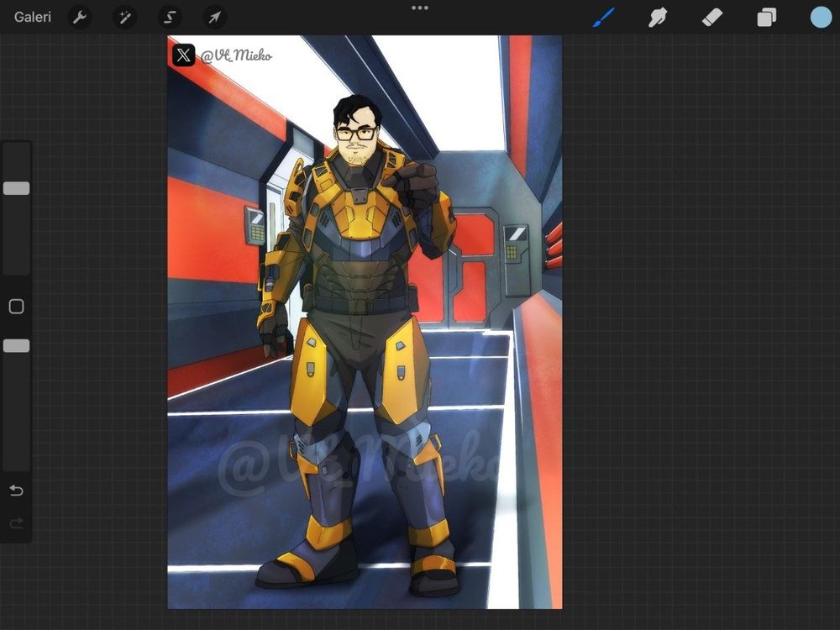Open the Layers panel
840x630 pixels.
[x=767, y=18]
